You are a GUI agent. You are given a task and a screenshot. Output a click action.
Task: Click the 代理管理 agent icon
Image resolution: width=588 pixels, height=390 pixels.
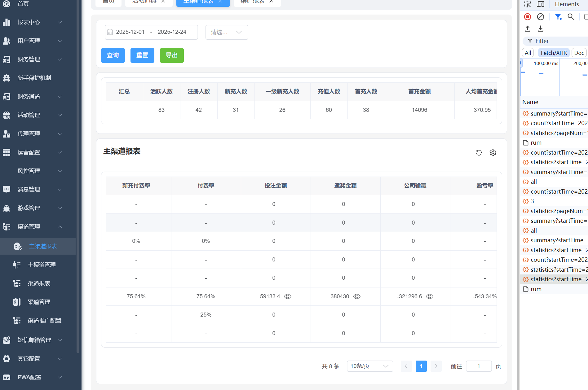(7, 134)
